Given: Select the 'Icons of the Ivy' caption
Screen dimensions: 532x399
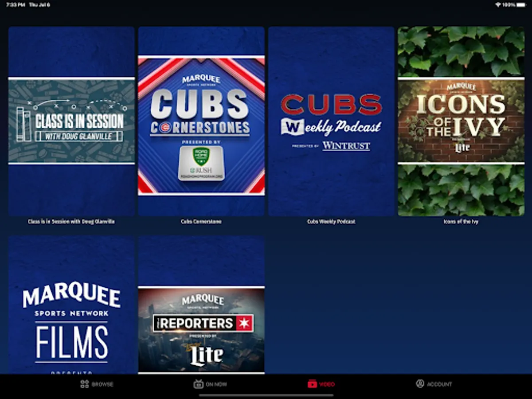Looking at the screenshot, I should [x=461, y=222].
